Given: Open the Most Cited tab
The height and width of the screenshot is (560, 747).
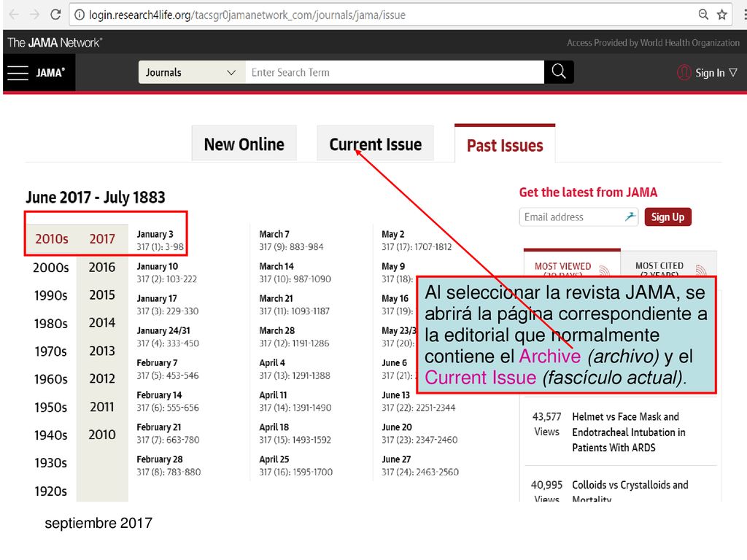Looking at the screenshot, I should pos(669,264).
